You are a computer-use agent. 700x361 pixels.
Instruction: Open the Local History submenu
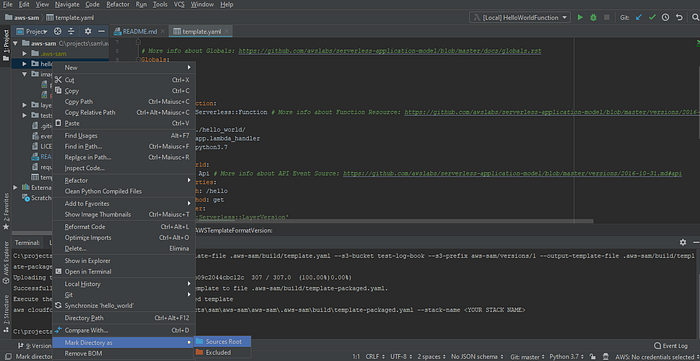tap(124, 284)
